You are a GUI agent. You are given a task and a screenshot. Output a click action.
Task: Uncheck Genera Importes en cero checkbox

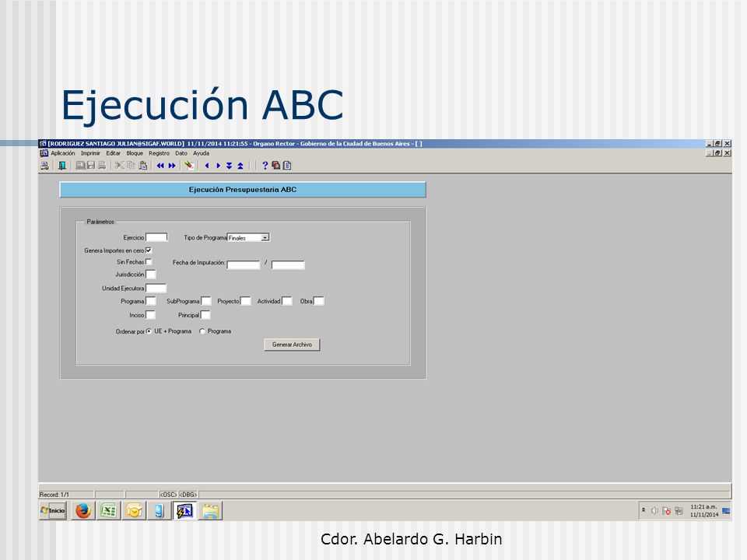(x=149, y=250)
